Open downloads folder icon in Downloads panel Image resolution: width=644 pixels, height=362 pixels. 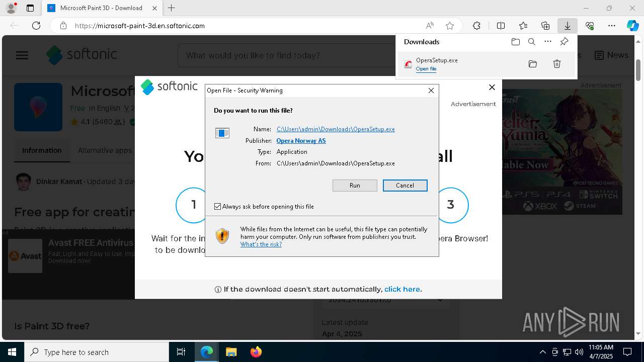[515, 42]
